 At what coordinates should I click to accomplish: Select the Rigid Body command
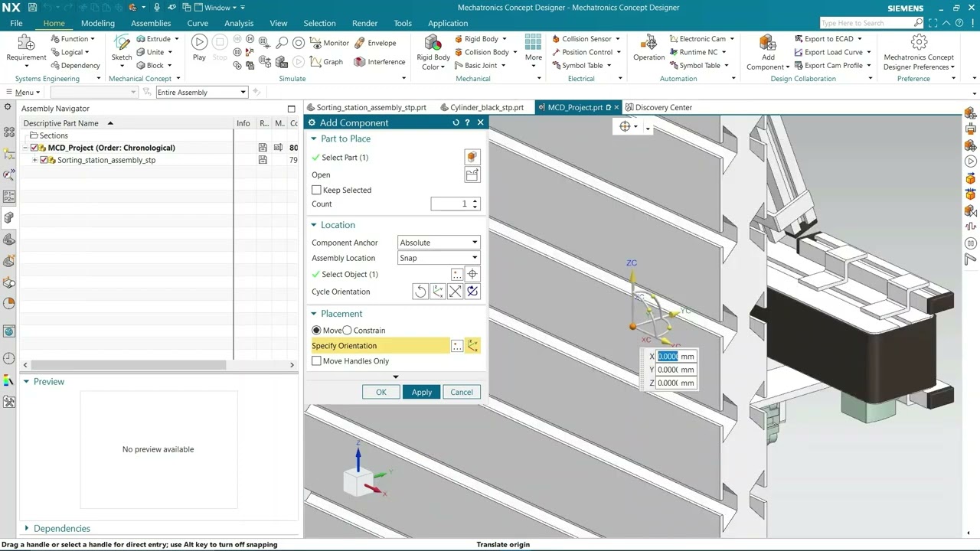pyautogui.click(x=475, y=38)
